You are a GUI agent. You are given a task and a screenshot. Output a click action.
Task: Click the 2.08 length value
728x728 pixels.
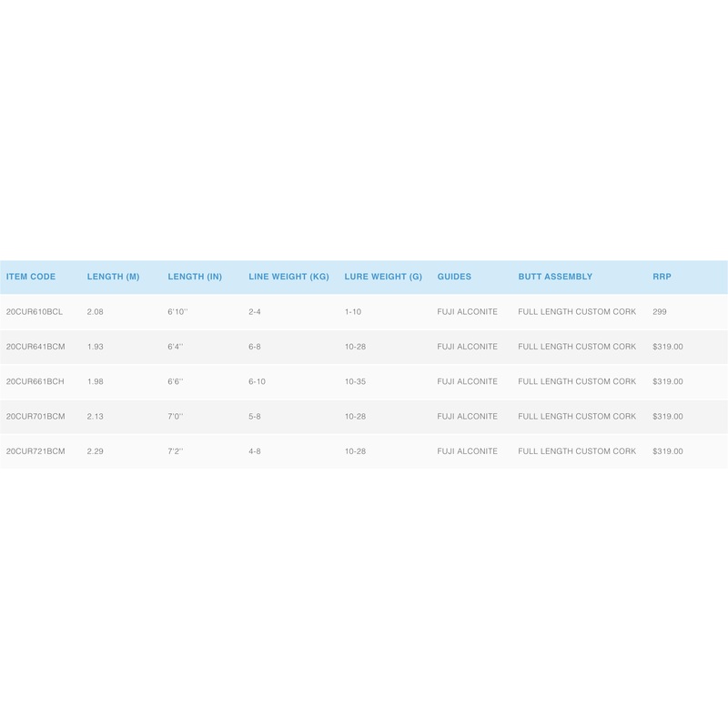coord(96,312)
